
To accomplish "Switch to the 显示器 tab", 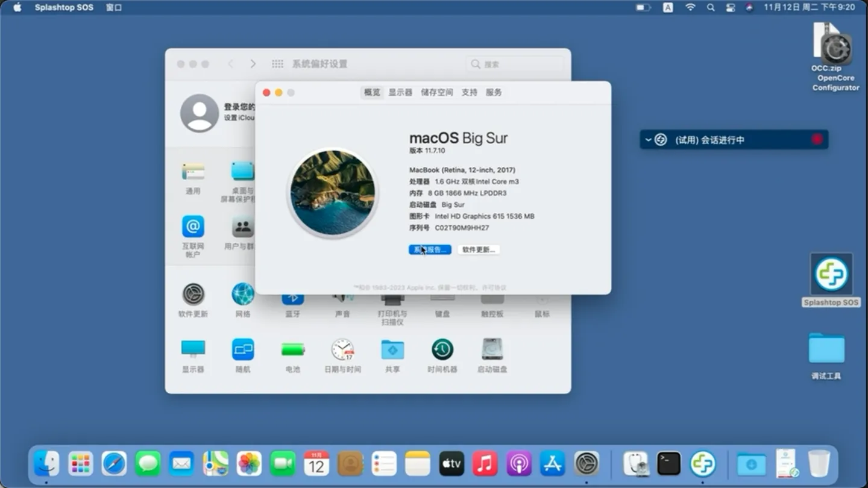I will 400,92.
